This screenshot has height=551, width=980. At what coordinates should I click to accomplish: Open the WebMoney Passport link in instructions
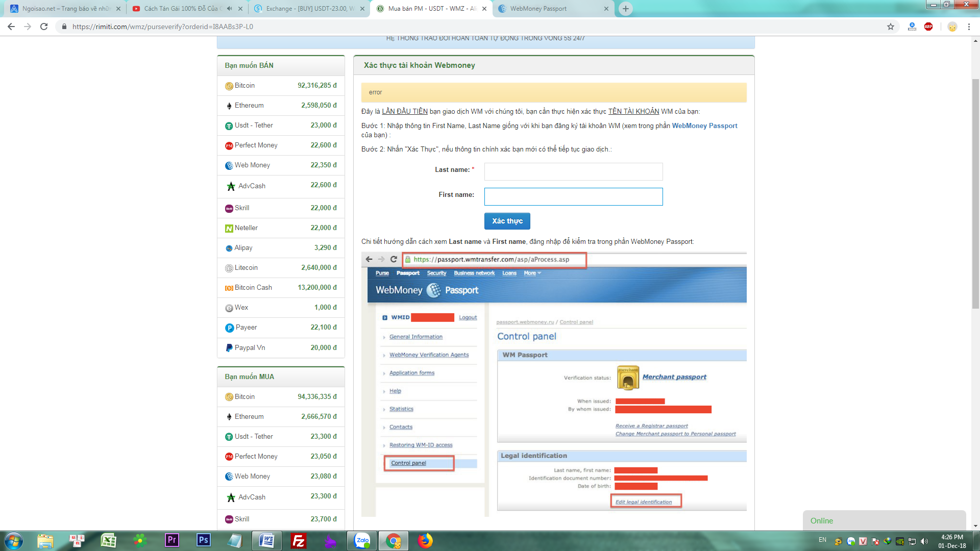pos(704,126)
